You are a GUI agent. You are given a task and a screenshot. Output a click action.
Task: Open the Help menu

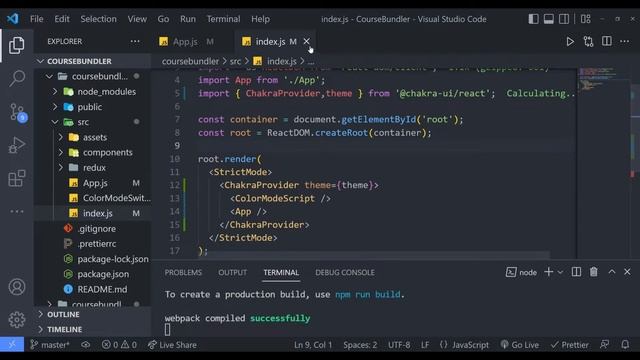(260, 19)
